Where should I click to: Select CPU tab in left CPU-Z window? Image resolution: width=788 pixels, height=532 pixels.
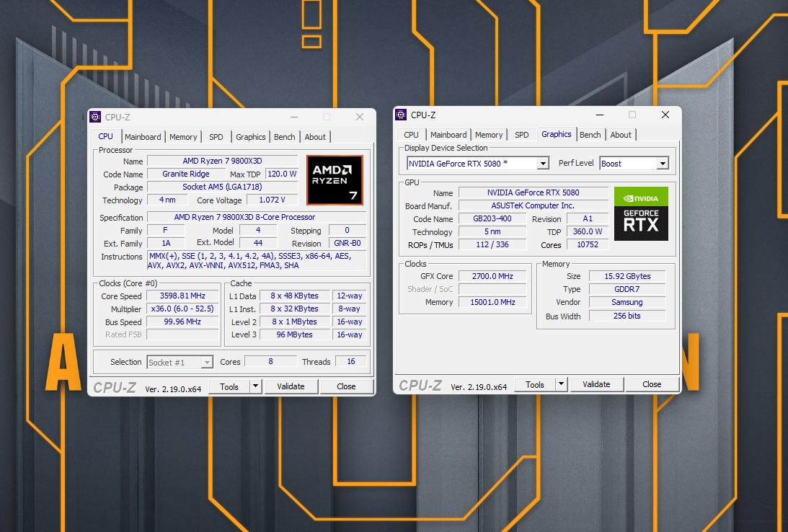click(x=105, y=136)
